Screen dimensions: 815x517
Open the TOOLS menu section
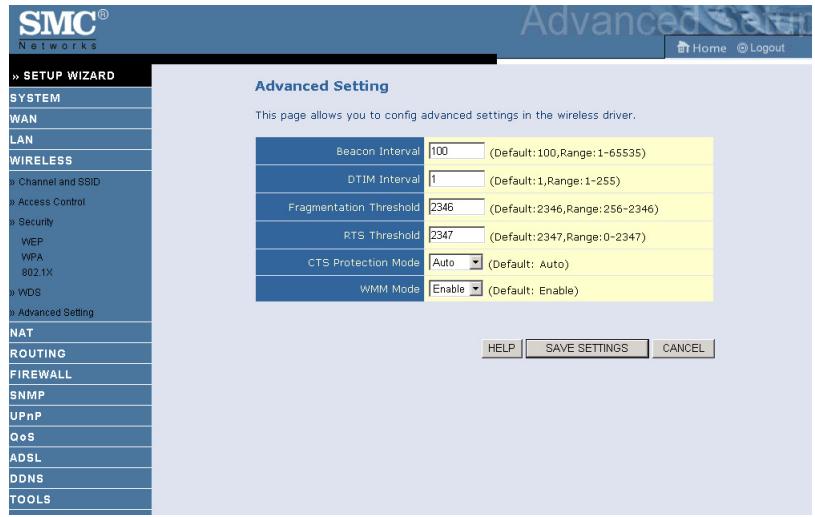(x=80, y=499)
